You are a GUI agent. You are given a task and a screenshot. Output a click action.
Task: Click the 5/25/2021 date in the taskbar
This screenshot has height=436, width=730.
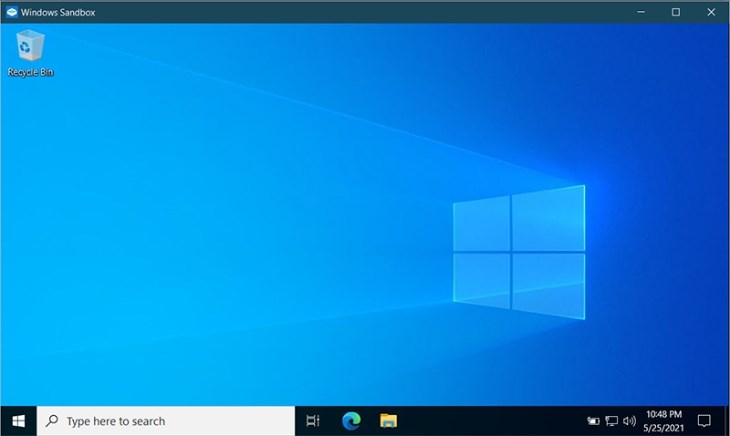click(x=663, y=428)
